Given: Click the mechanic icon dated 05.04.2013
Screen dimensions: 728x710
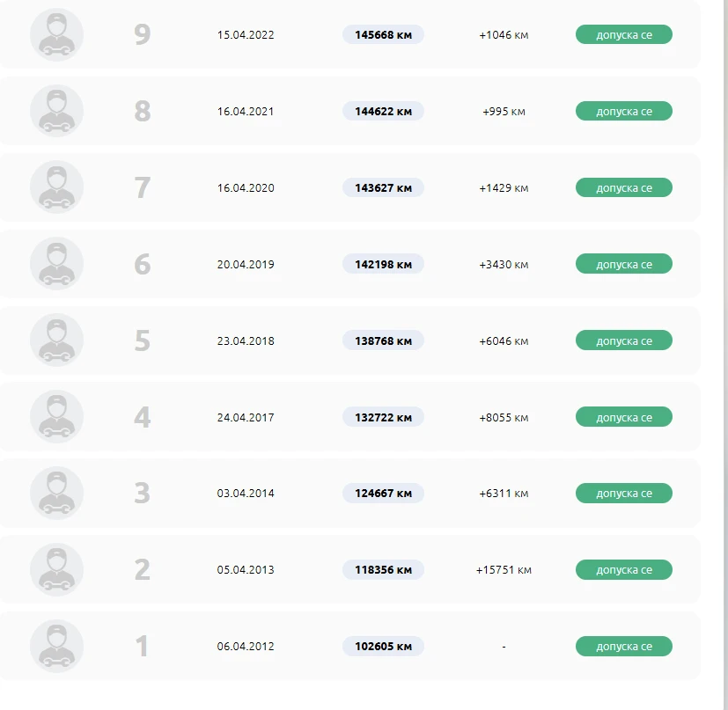Looking at the screenshot, I should coord(56,569).
